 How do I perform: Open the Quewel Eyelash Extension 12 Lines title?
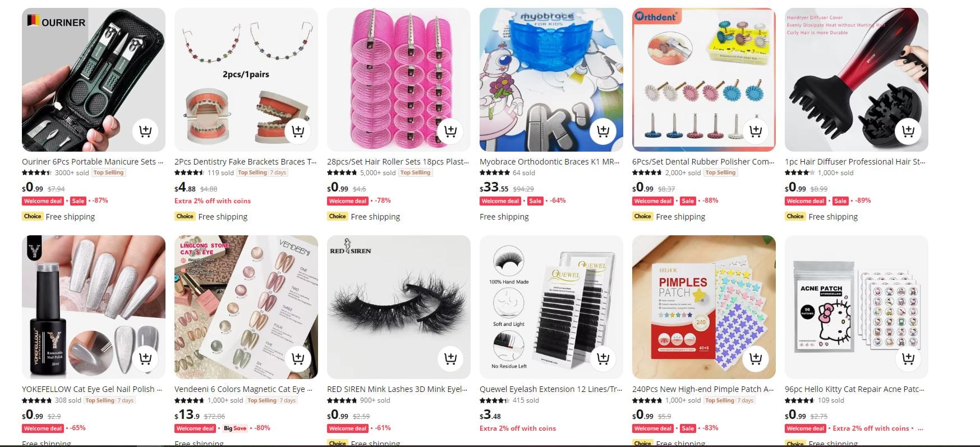(551, 389)
